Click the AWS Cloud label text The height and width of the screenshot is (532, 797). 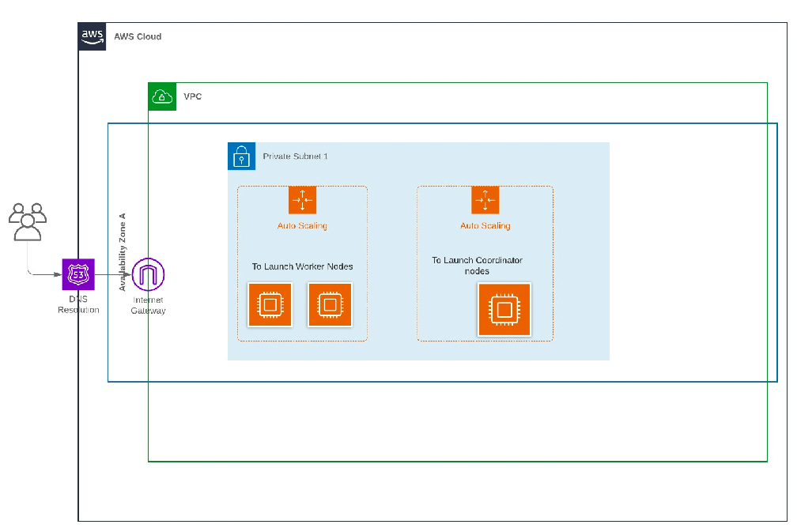137,36
